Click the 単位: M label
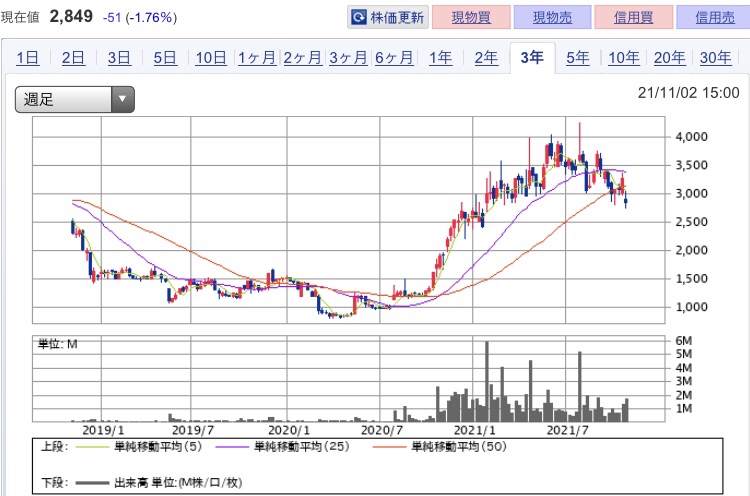 click(57, 344)
